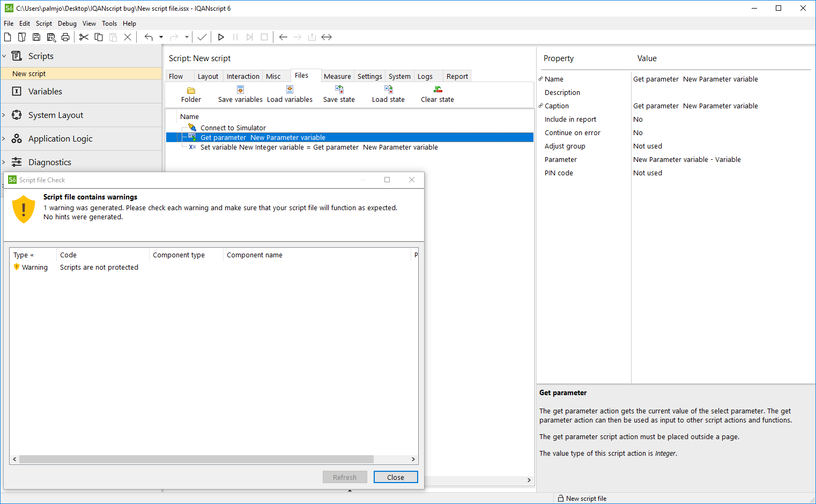Add a Clear state action
This screenshot has height=504, width=816.
(x=437, y=94)
